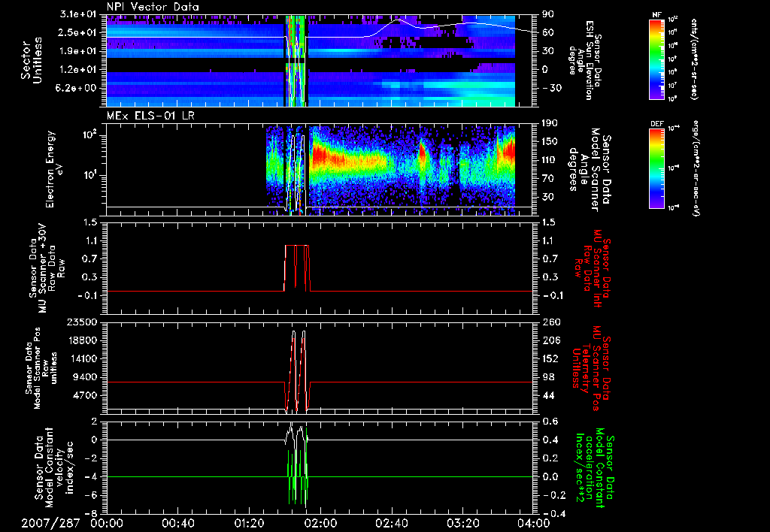
Task: Click the red 'MU Scanner Inh Raw Data' label
Action: point(592,268)
